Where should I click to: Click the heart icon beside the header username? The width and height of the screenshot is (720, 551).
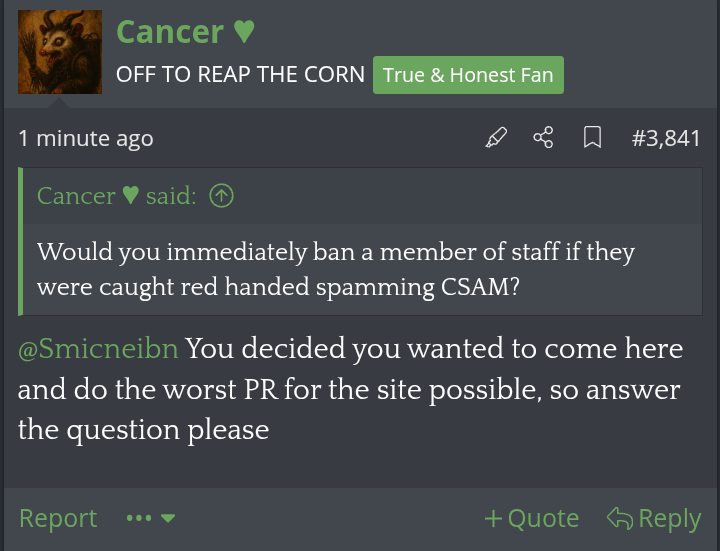tap(244, 32)
